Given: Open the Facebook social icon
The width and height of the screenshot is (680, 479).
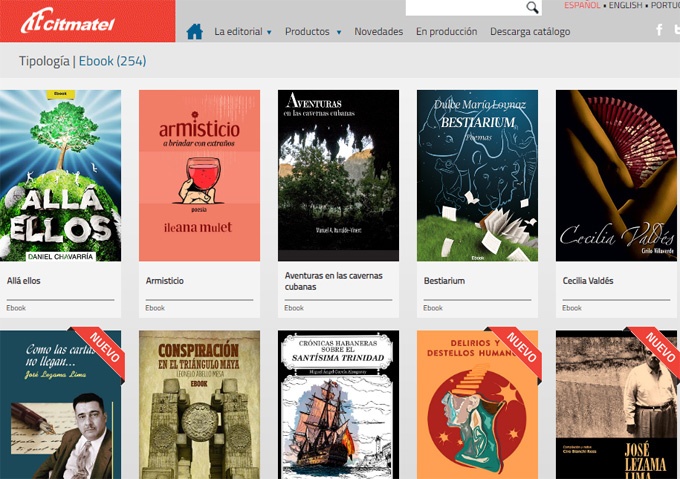Looking at the screenshot, I should [x=659, y=30].
